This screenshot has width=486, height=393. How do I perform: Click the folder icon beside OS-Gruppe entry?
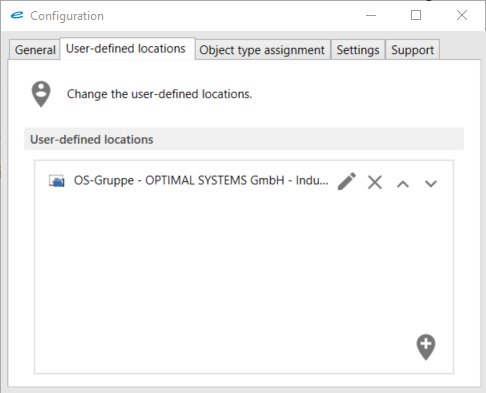click(56, 181)
